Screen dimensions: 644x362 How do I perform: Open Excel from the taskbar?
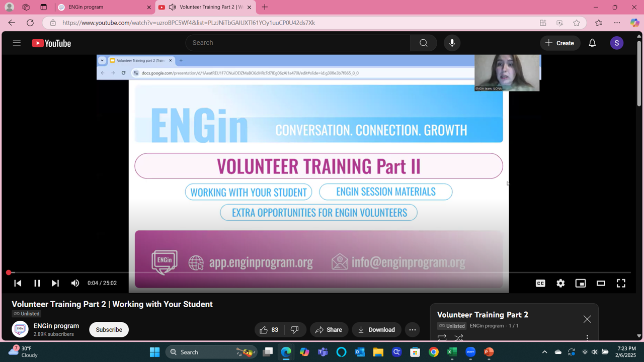[452, 352]
